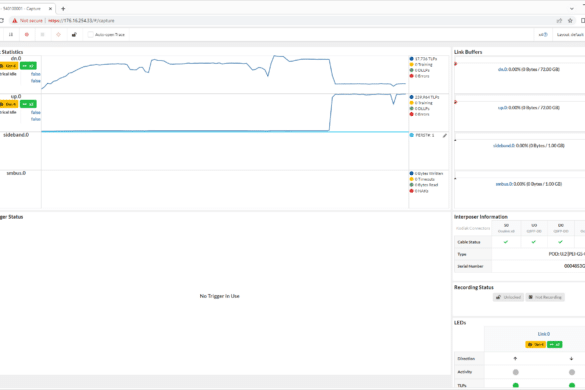Click the Not Recording status button
585x390 pixels.
tap(545, 297)
